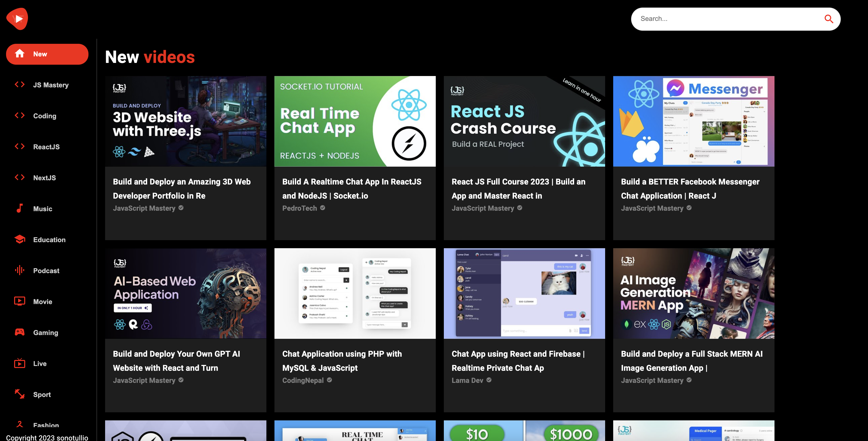
Task: Click the Gaming controller icon
Action: [x=20, y=332]
